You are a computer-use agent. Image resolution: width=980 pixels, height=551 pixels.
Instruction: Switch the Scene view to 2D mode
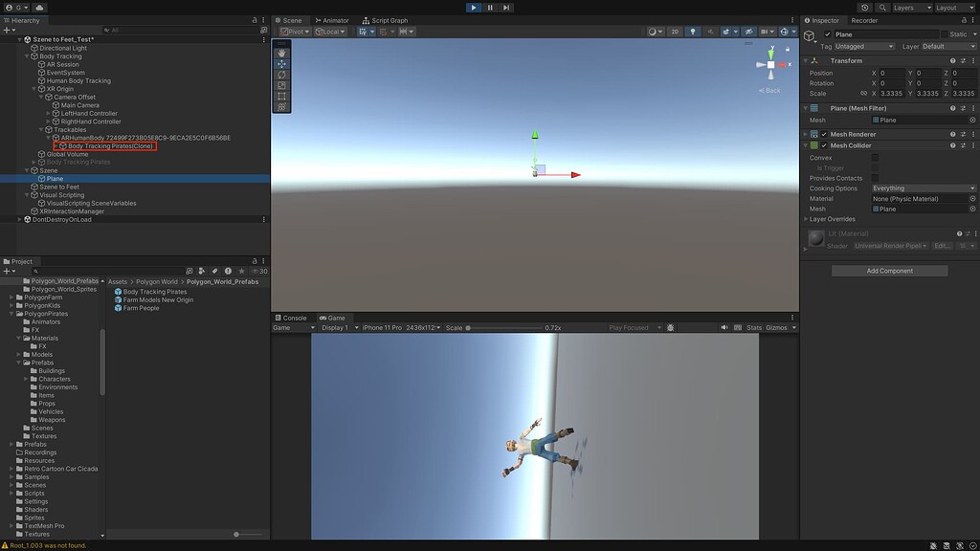(673, 31)
